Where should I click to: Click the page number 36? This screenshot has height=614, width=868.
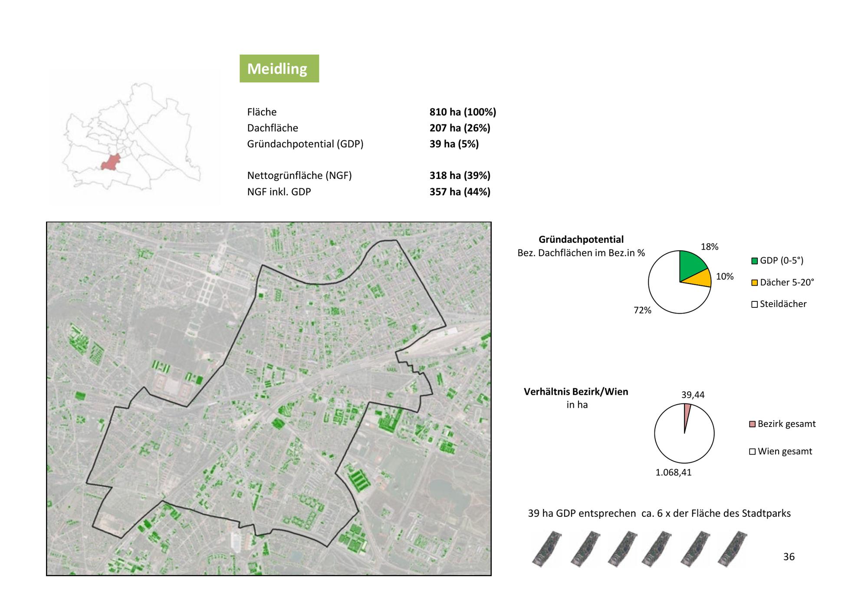tap(789, 557)
